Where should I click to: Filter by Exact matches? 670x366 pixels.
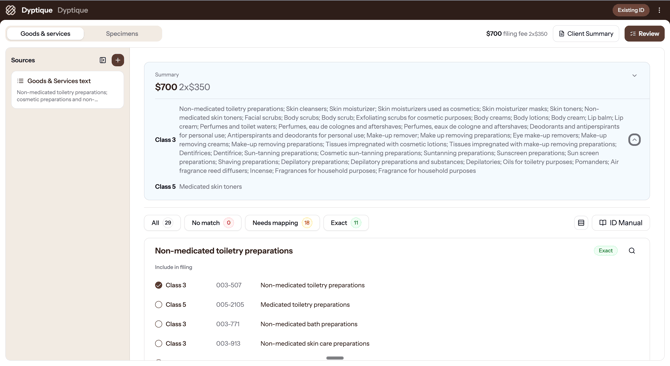point(346,223)
